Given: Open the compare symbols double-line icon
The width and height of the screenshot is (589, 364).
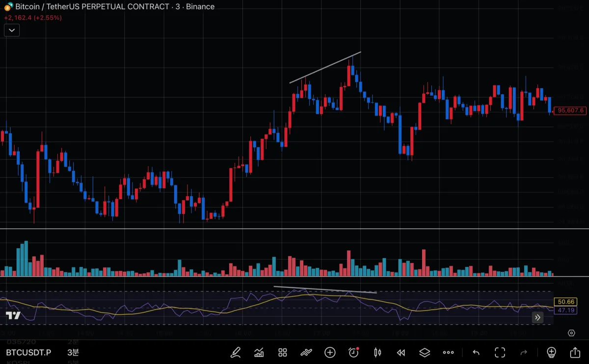Looking at the screenshot, I should (x=306, y=352).
